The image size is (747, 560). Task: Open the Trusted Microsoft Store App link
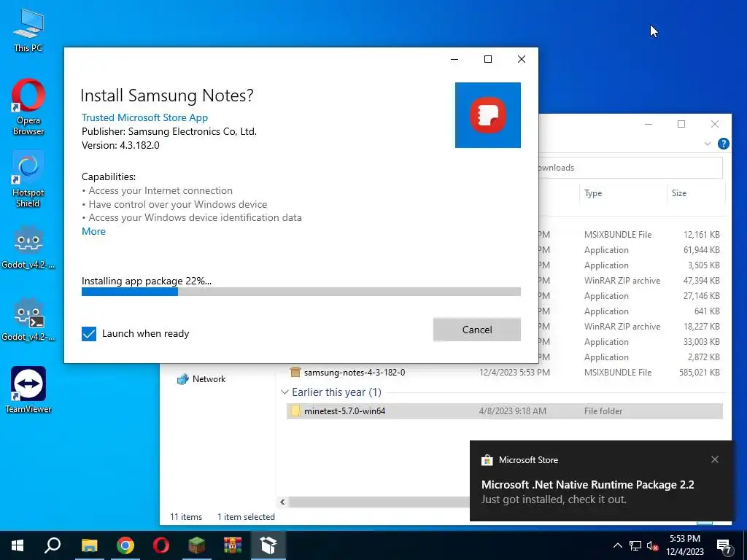[x=144, y=117]
